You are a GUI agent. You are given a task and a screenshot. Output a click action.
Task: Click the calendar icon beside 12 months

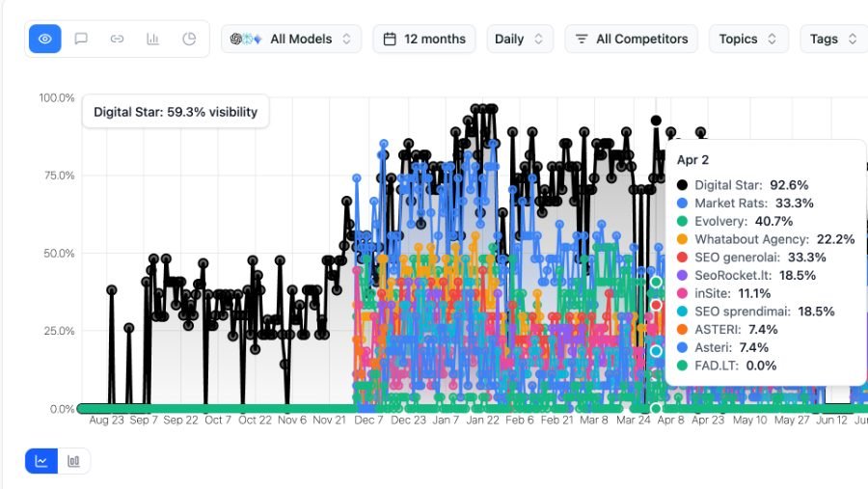pos(390,39)
